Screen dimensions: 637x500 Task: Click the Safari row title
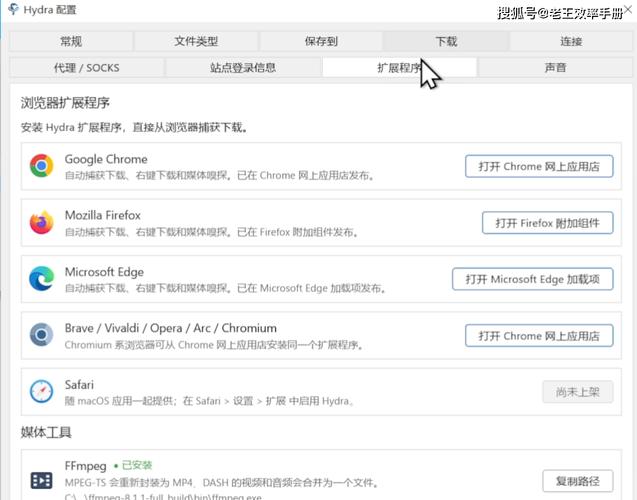pos(79,384)
